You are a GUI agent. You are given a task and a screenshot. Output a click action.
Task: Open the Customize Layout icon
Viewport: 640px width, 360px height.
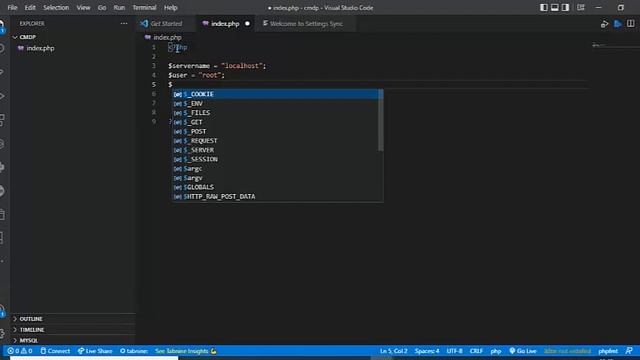580,7
